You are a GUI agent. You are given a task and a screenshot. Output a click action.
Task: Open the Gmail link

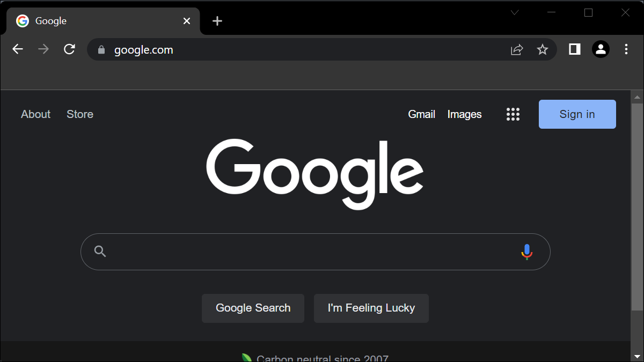tap(421, 114)
